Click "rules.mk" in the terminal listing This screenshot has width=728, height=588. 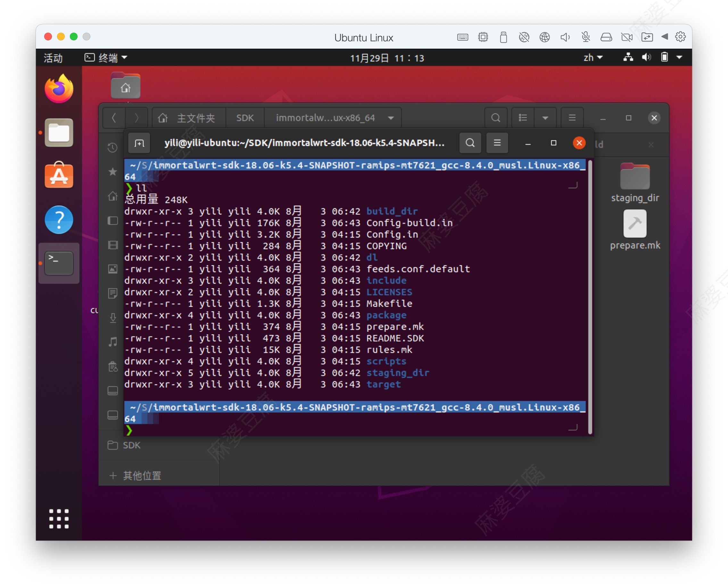[389, 349]
